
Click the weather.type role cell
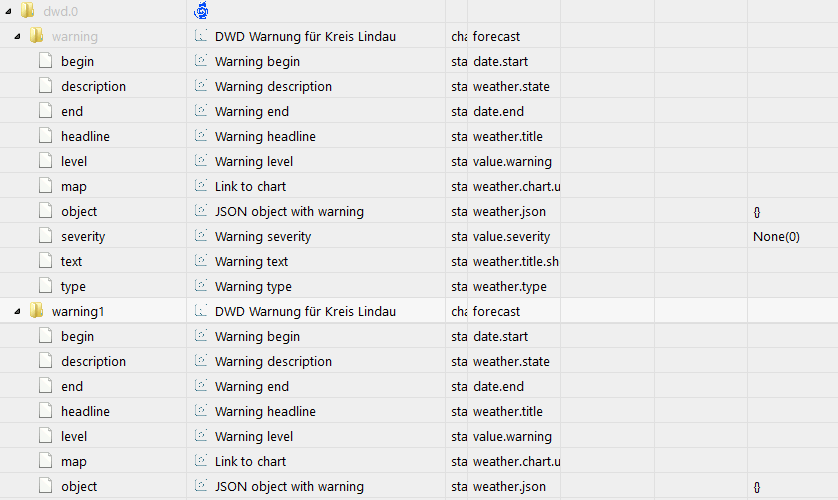(510, 287)
